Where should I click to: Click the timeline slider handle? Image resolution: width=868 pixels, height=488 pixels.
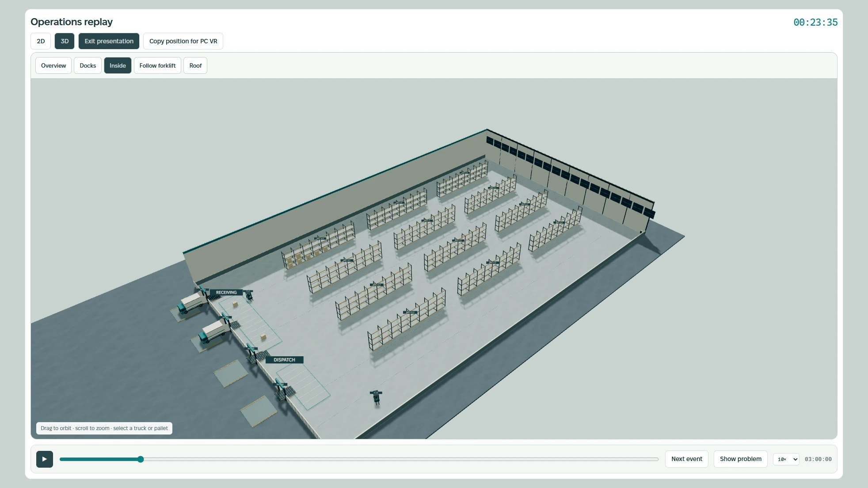(141, 459)
